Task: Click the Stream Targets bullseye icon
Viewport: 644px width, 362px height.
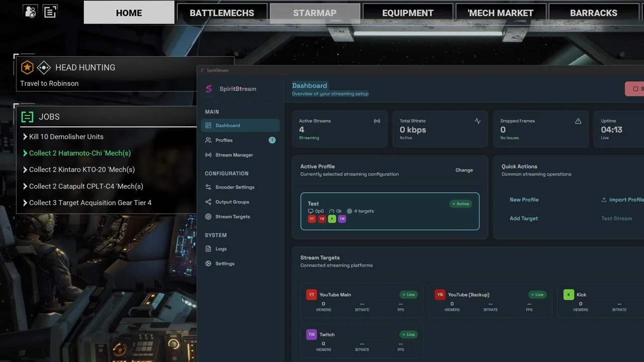Action: tap(208, 217)
